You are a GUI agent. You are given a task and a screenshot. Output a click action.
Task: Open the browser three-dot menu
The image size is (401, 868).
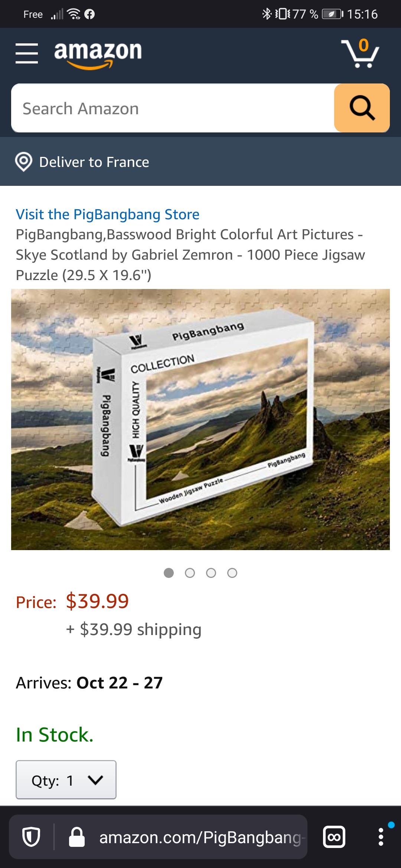pos(381,837)
